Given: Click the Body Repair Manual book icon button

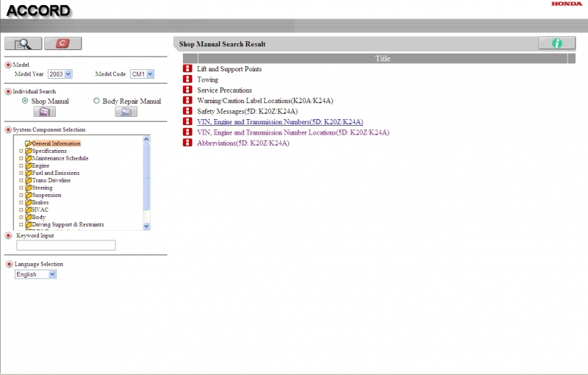Looking at the screenshot, I should pos(126,111).
